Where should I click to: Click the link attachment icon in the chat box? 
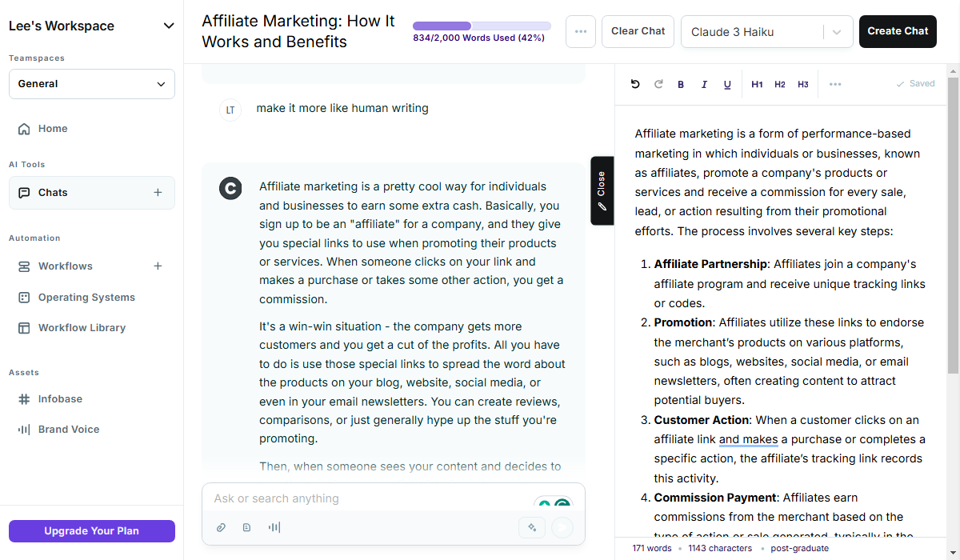222,527
